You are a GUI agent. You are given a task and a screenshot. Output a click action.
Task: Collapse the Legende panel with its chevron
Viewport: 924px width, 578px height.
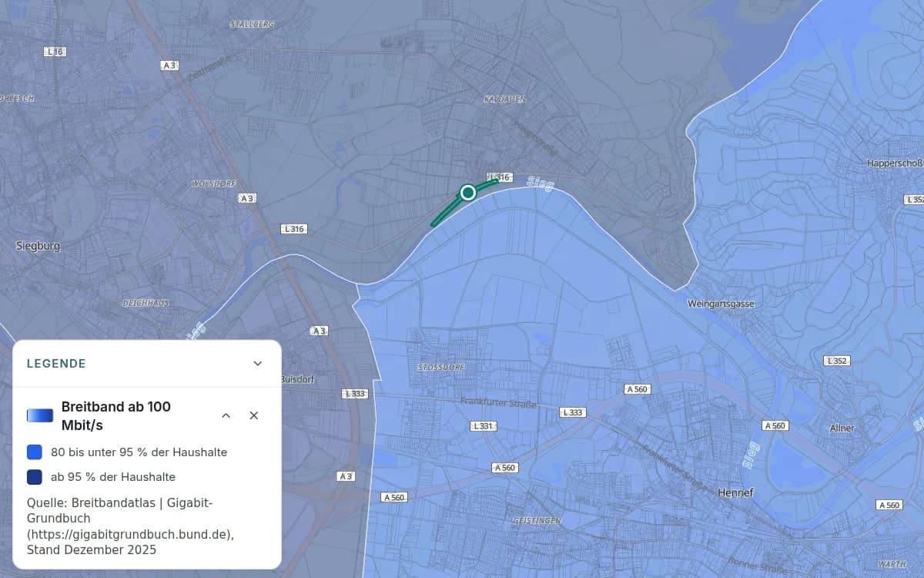coord(258,364)
